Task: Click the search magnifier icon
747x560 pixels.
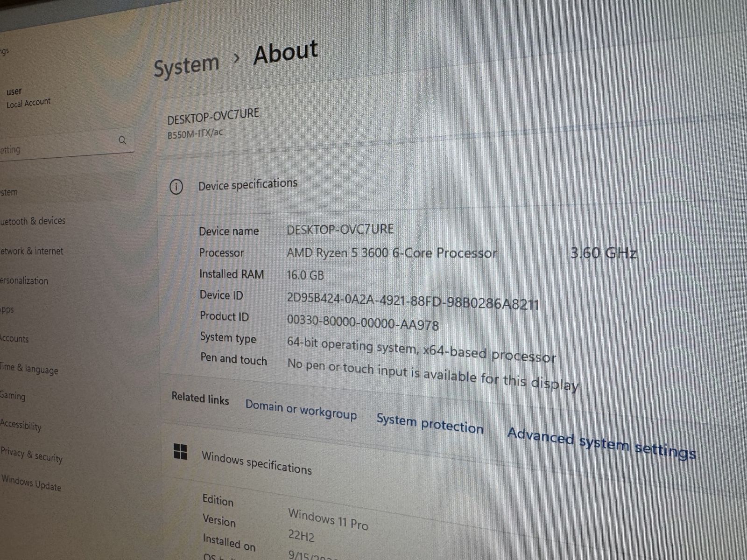Action: (x=122, y=140)
